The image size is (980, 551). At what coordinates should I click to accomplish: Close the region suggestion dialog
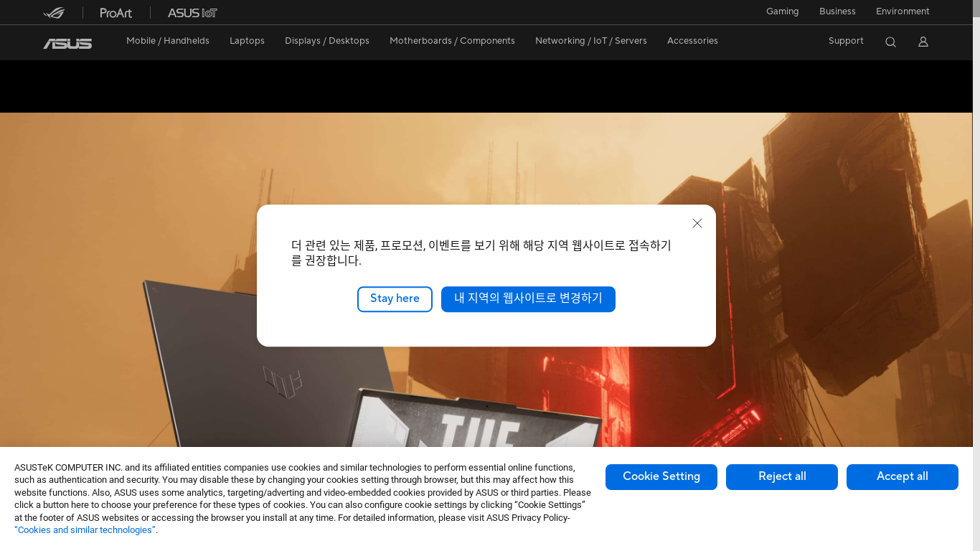(x=697, y=223)
